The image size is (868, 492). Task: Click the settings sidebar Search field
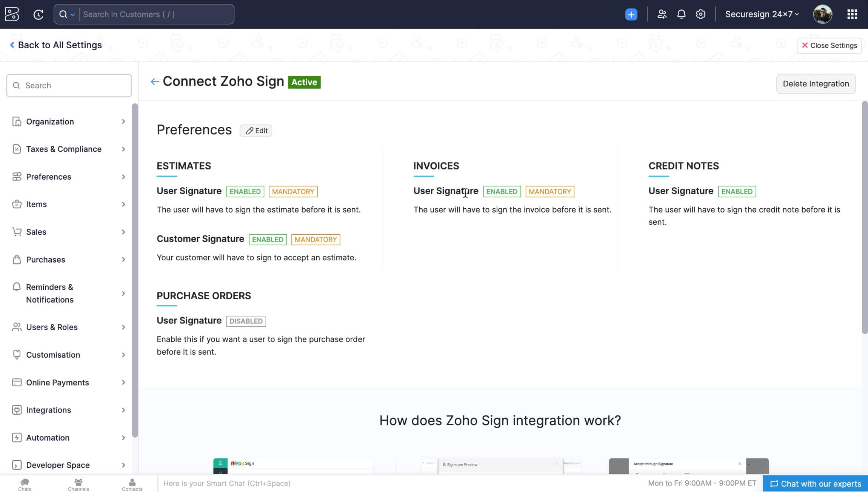pos(69,86)
